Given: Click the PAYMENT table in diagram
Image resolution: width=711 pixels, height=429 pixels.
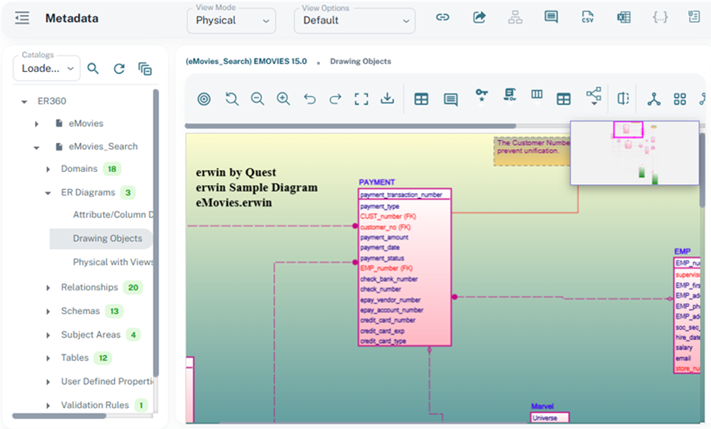Looking at the screenshot, I should tap(404, 267).
